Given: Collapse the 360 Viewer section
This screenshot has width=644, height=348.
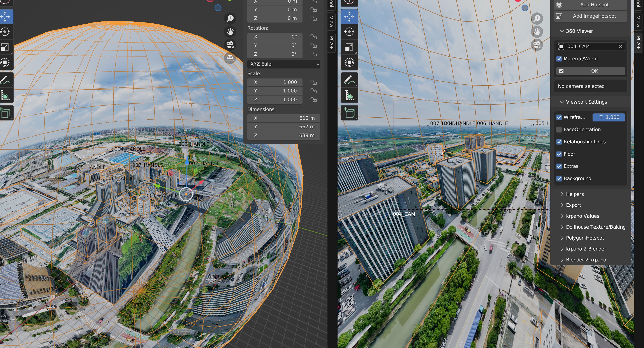Looking at the screenshot, I should 561,31.
